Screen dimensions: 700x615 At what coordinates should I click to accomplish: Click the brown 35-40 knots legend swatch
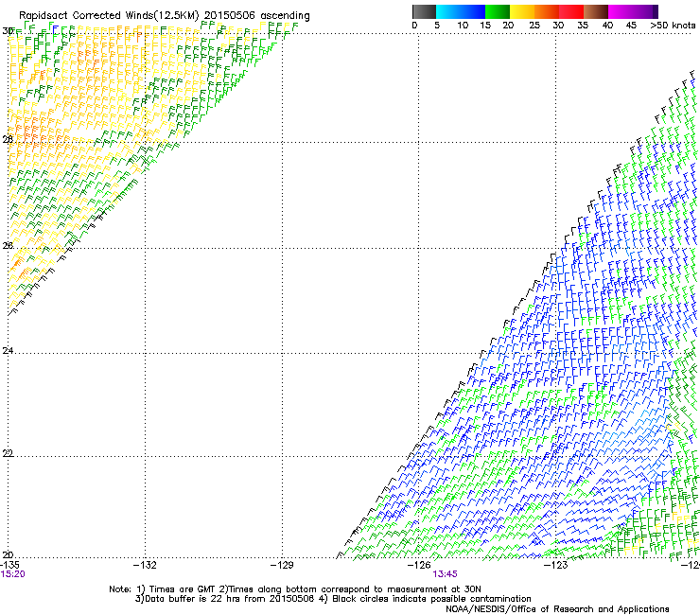pos(596,11)
